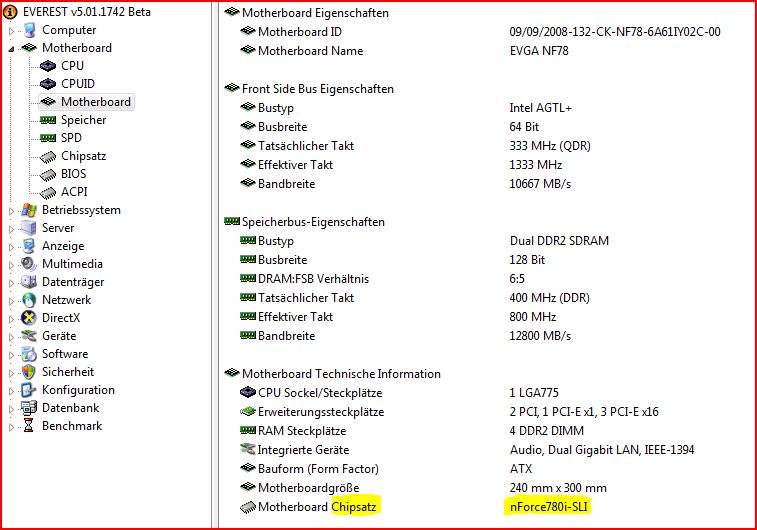Expand the Netzwerk node arrow

point(12,301)
